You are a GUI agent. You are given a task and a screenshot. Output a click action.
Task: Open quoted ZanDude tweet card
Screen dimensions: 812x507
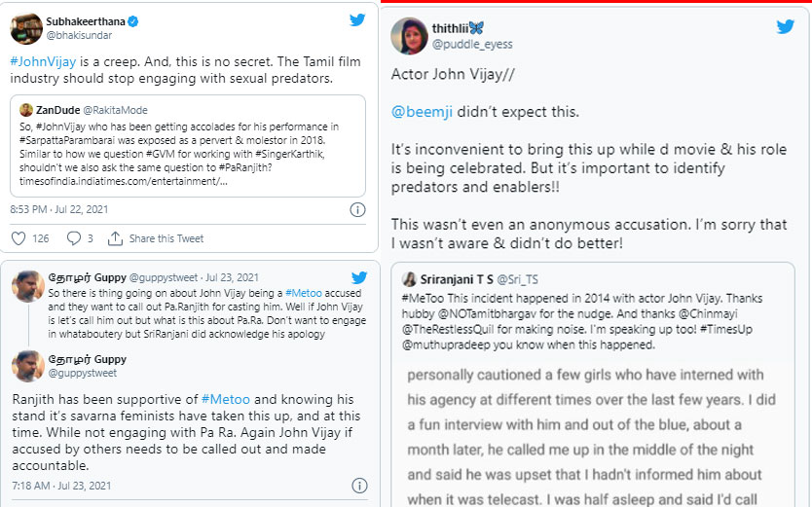(x=188, y=146)
